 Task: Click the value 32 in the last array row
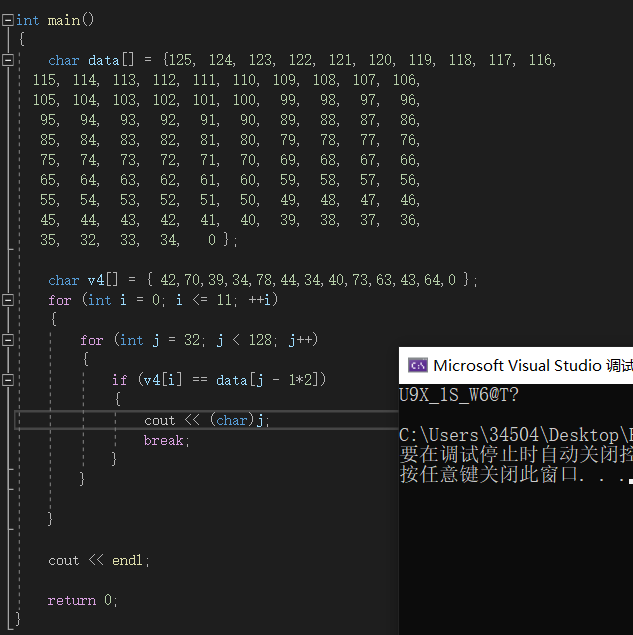88,240
